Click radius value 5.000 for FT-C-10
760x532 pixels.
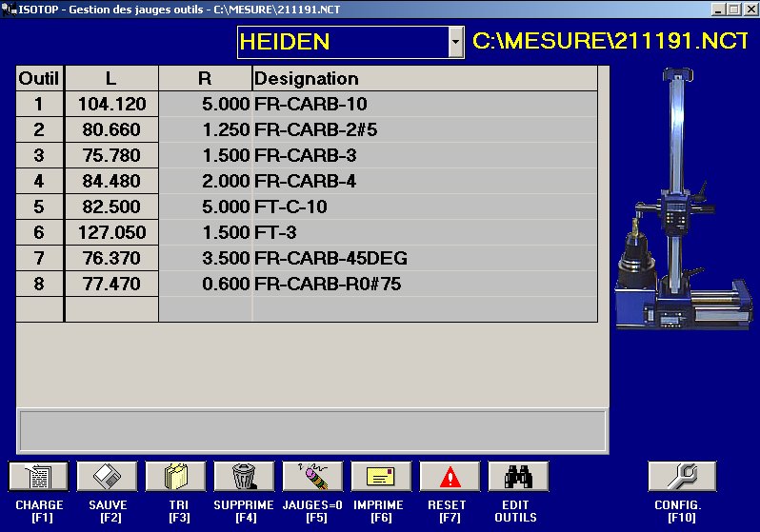pos(206,207)
